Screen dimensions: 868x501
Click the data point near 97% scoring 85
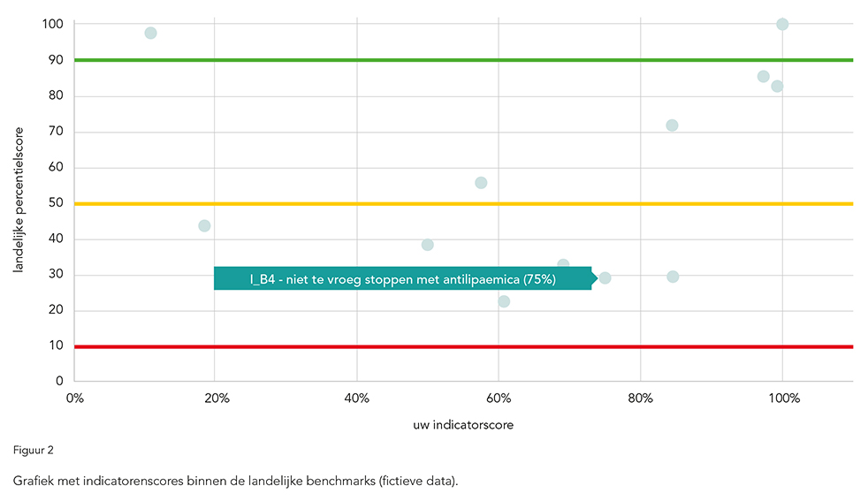(763, 77)
